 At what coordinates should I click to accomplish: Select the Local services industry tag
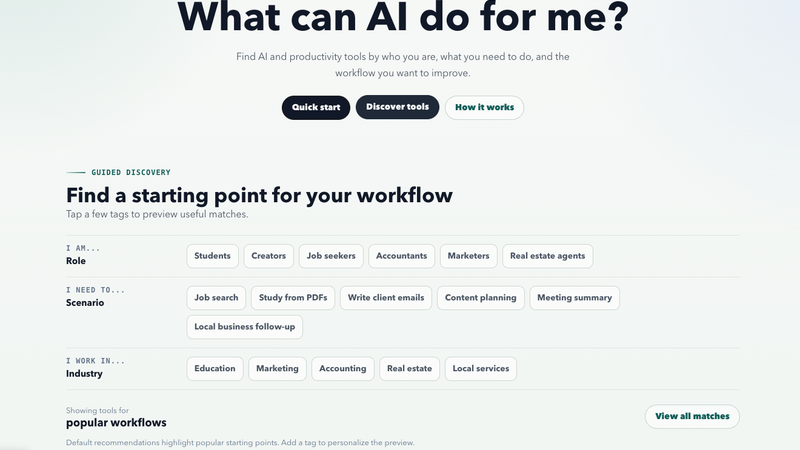tap(481, 369)
